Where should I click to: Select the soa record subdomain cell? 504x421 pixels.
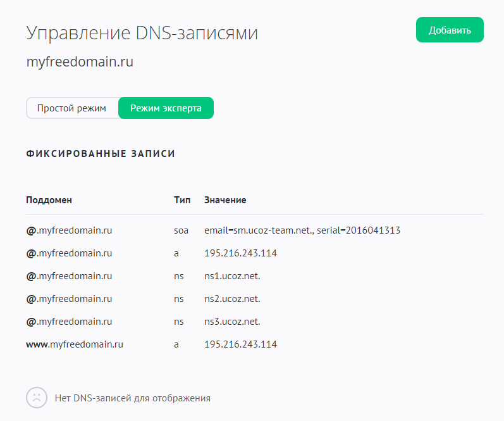coord(69,230)
